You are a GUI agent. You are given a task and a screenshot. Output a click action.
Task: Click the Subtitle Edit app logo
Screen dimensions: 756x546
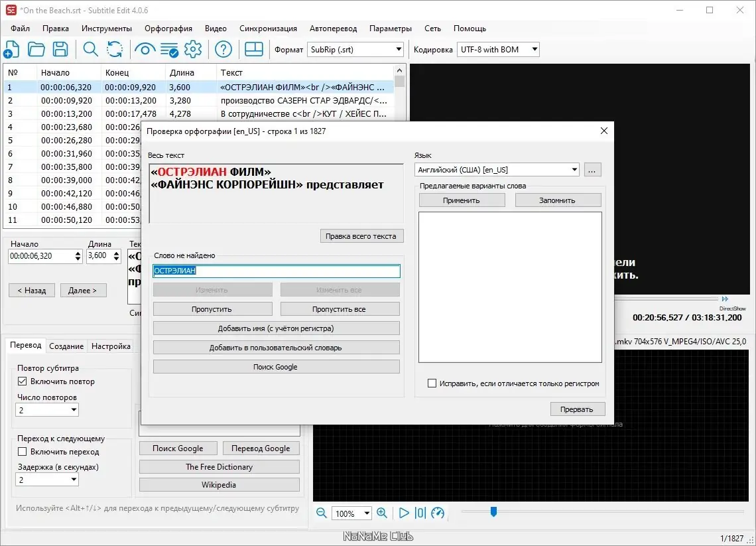tap(11, 10)
